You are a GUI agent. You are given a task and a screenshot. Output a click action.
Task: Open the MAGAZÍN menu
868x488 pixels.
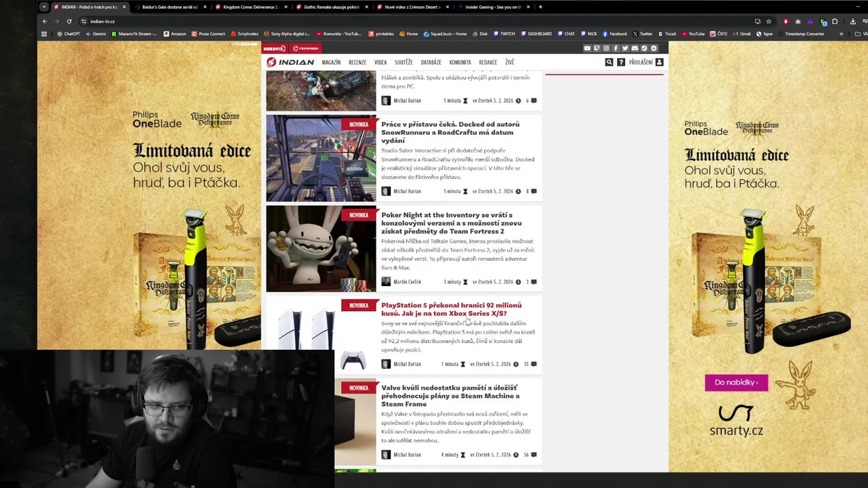pyautogui.click(x=331, y=62)
